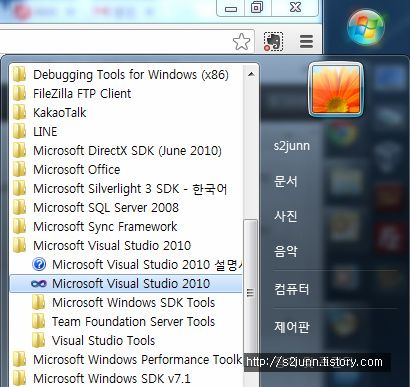Viewport: 410px width, 387px height.
Task: Click folder icon beside Microsoft Sync Framework
Action: 19,226
